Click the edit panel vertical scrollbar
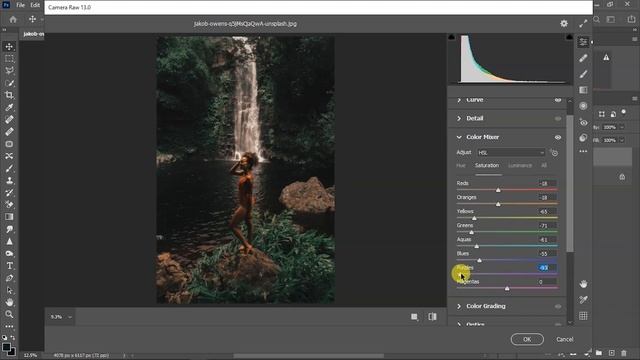 coord(570,184)
